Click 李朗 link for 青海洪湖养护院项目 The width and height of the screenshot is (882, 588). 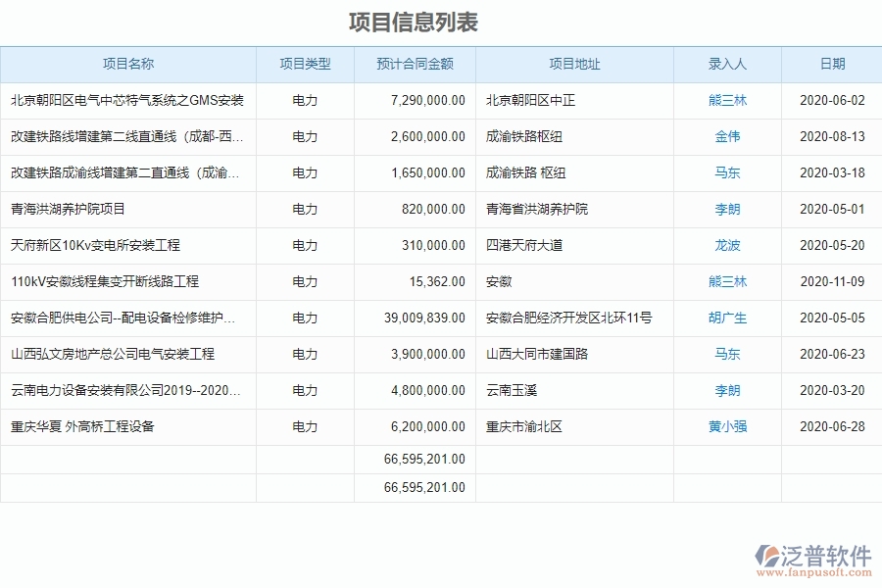tap(725, 209)
